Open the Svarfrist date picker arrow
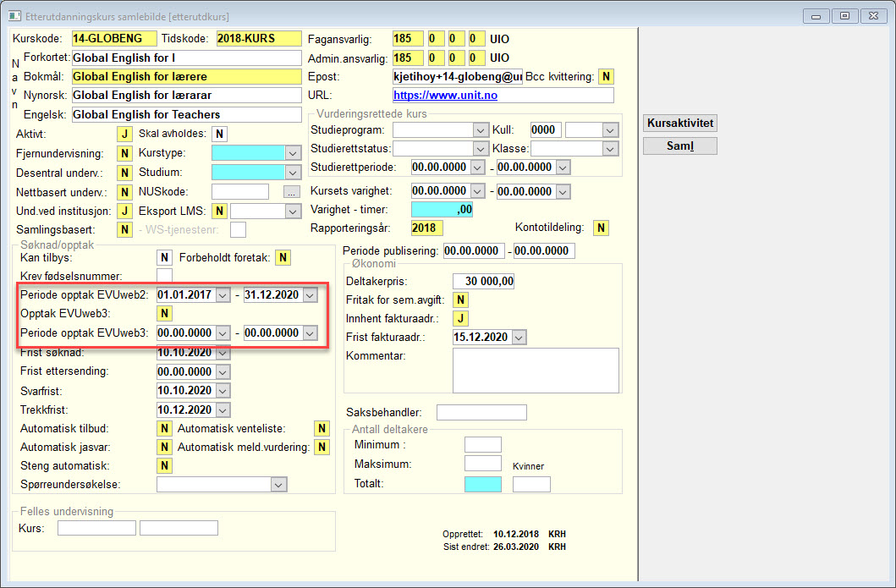896x588 pixels. point(223,391)
